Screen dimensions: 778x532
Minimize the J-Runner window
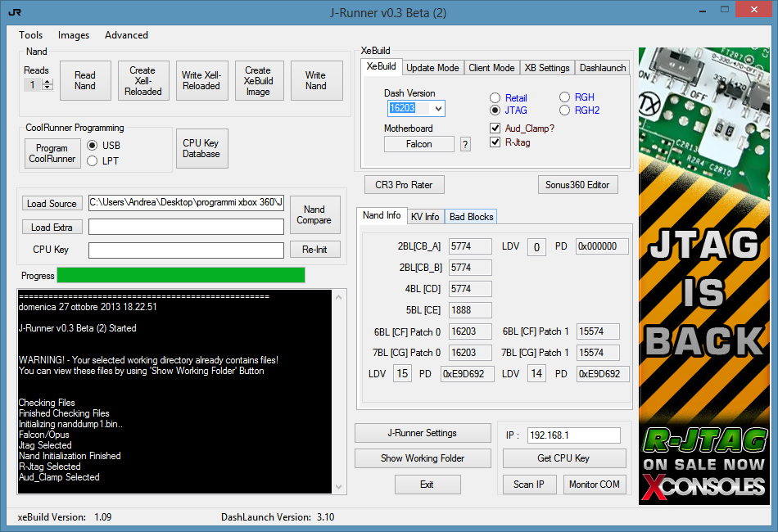[x=703, y=11]
